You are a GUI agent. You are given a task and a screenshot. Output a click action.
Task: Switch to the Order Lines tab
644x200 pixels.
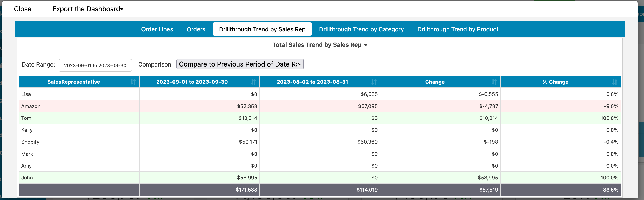click(x=157, y=29)
